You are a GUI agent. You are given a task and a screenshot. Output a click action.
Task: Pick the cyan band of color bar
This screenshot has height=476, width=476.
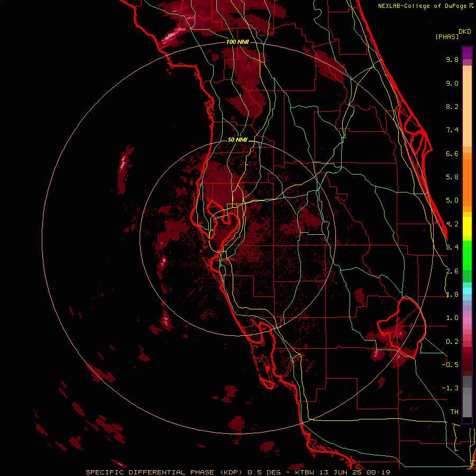[x=467, y=291]
